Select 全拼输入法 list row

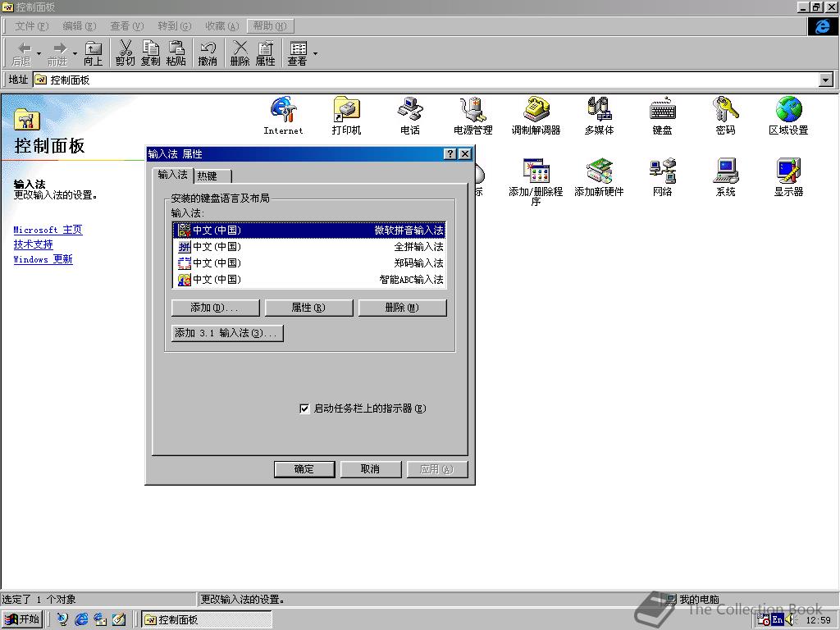coord(311,247)
